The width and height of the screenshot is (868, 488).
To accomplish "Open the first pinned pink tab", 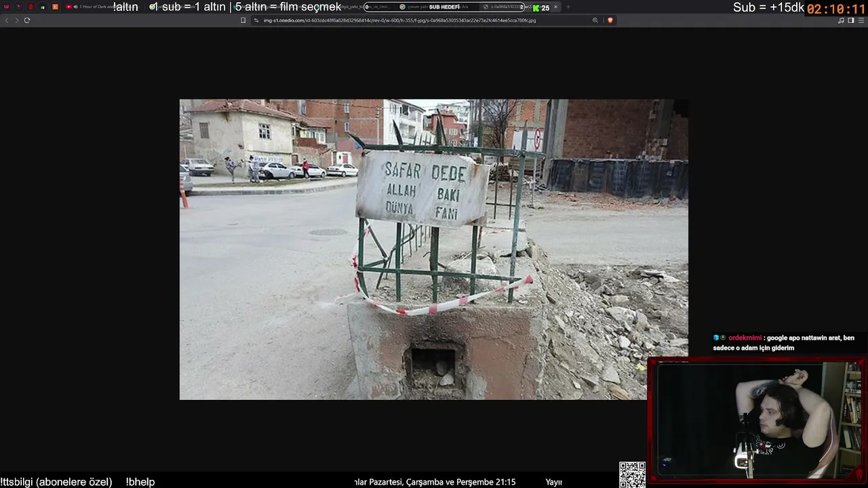I will click(x=7, y=7).
